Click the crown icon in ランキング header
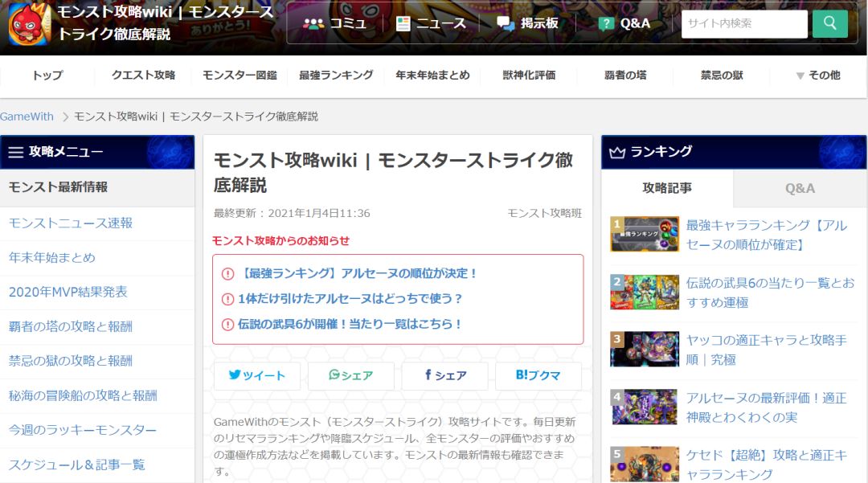868x483 pixels. coord(617,152)
